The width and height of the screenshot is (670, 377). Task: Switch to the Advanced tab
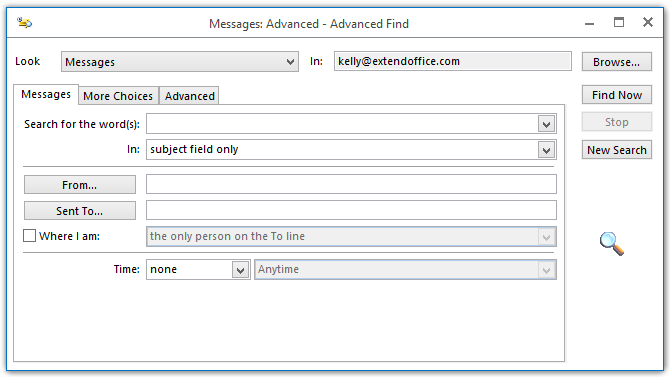(189, 96)
